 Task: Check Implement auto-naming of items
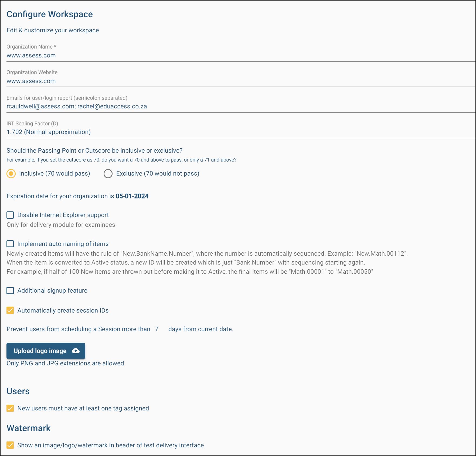tap(10, 244)
